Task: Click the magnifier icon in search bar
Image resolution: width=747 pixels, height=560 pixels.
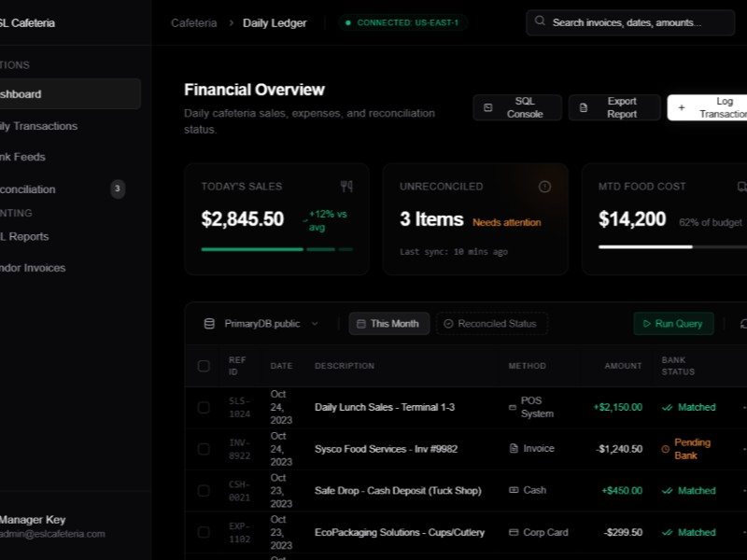Action: 541,22
